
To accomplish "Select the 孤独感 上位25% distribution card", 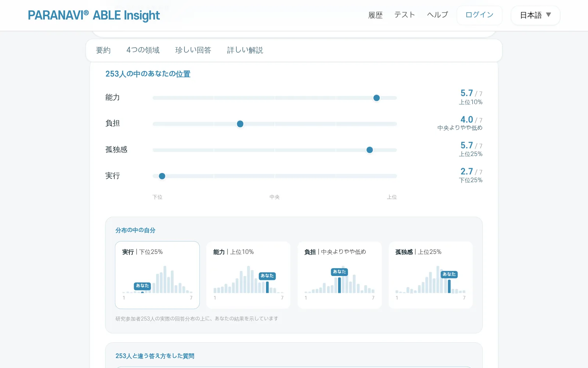I will click(430, 275).
